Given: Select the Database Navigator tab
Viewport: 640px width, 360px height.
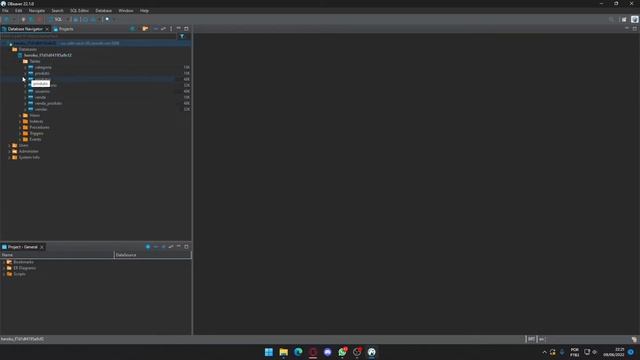Looking at the screenshot, I should pyautogui.click(x=25, y=29).
